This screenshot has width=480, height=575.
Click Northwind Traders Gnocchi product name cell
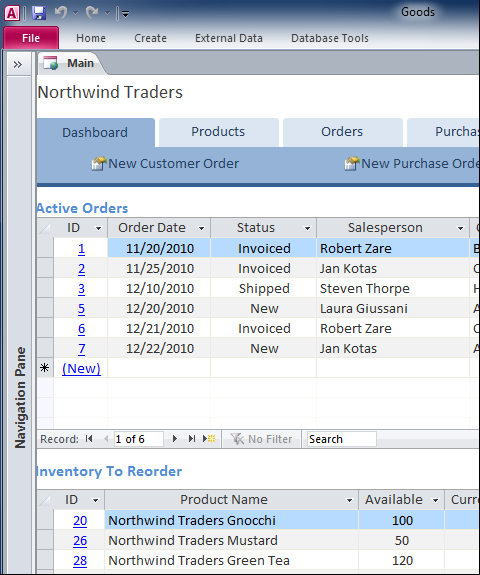coord(231,520)
